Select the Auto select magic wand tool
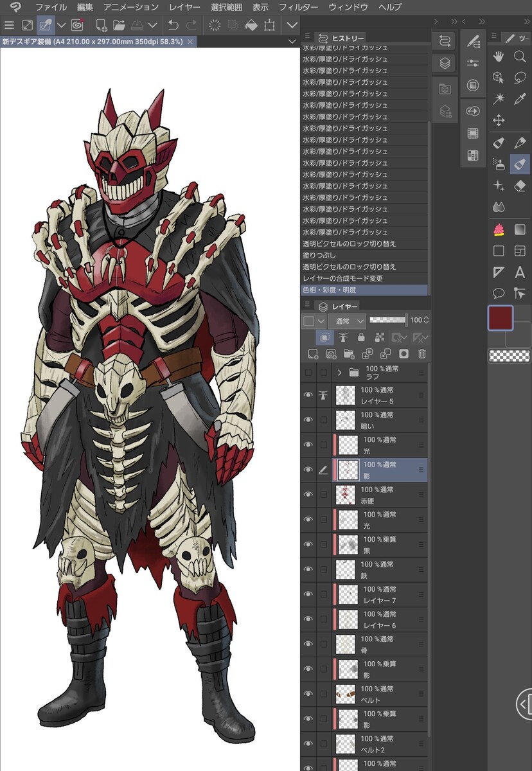 point(499,99)
